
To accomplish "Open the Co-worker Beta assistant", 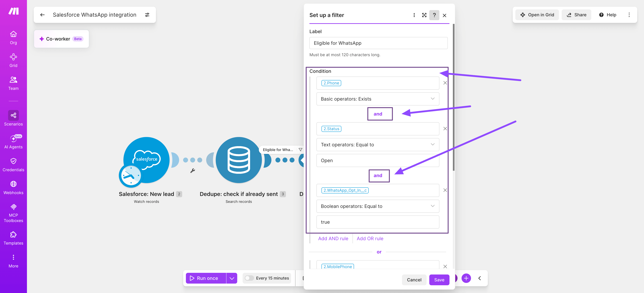I will coord(61,39).
